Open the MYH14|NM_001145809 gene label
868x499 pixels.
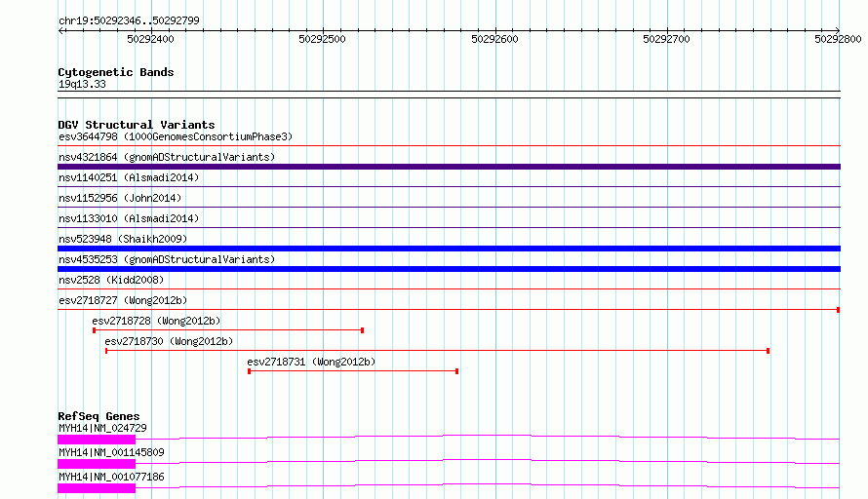coord(111,452)
